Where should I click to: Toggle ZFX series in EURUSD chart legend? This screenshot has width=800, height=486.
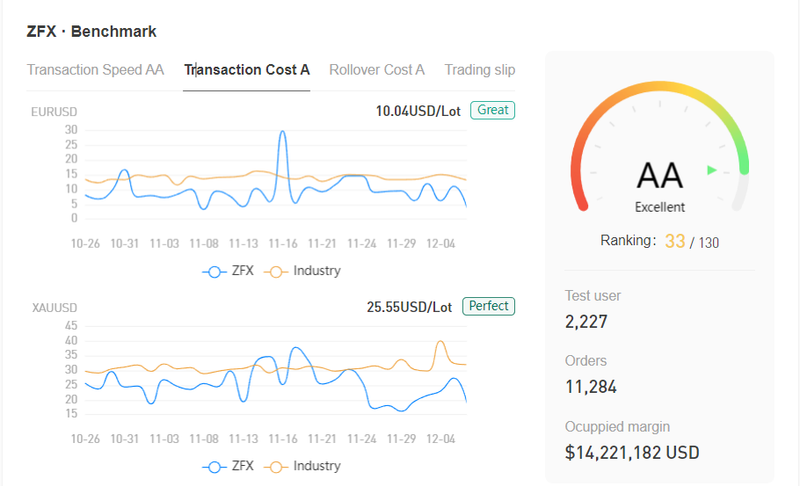(x=228, y=271)
